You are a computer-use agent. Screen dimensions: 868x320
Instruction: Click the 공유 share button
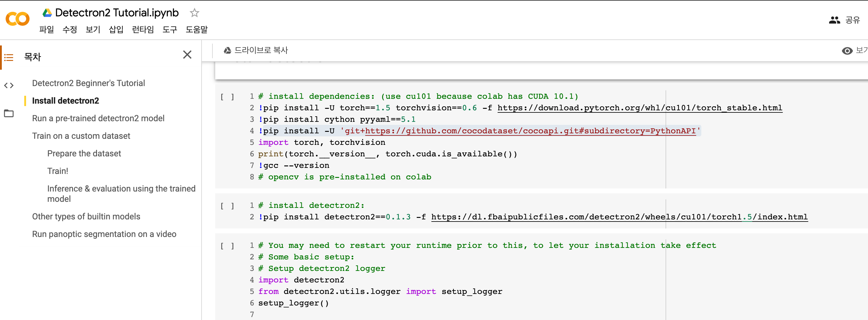[853, 20]
